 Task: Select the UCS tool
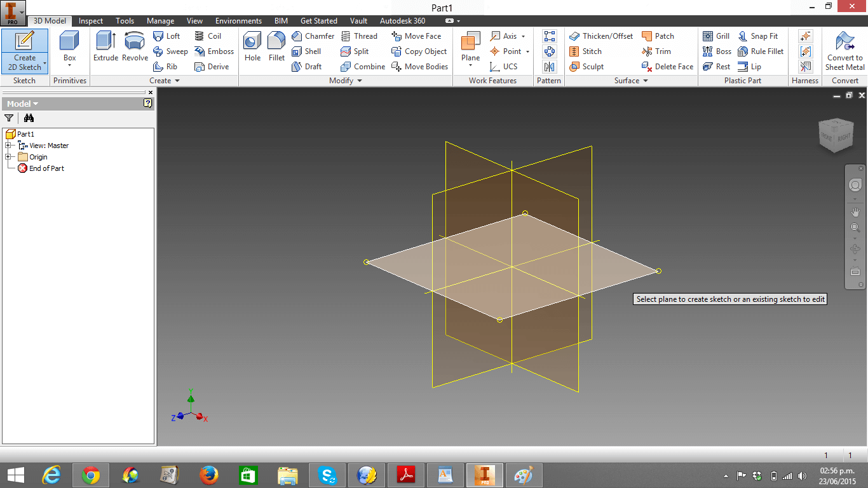[503, 67]
